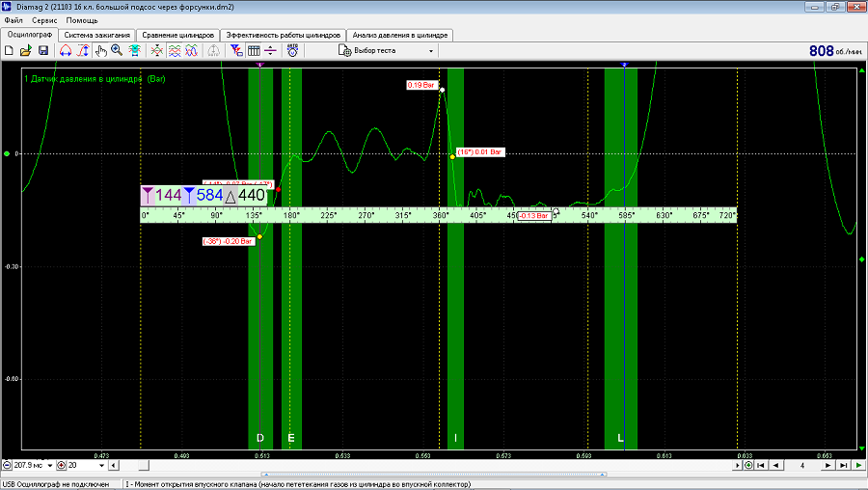Screen dimensions: 868x490
Task: Select the hand pan tool
Action: [100, 50]
